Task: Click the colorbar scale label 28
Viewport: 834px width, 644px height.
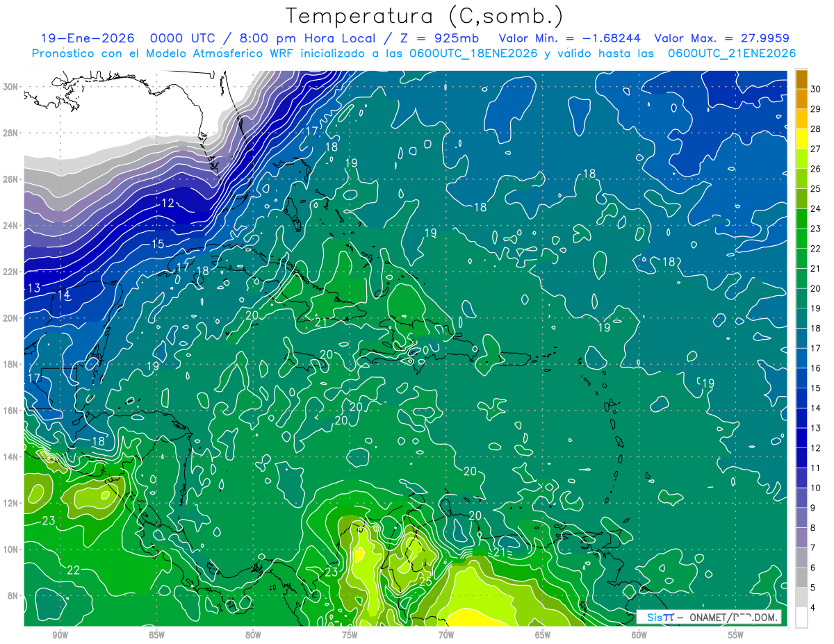Action: click(815, 129)
